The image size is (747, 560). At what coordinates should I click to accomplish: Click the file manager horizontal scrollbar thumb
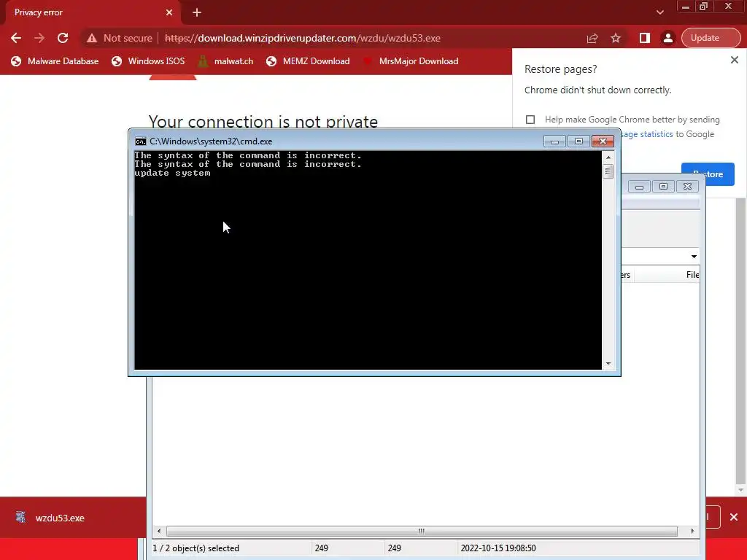(422, 531)
